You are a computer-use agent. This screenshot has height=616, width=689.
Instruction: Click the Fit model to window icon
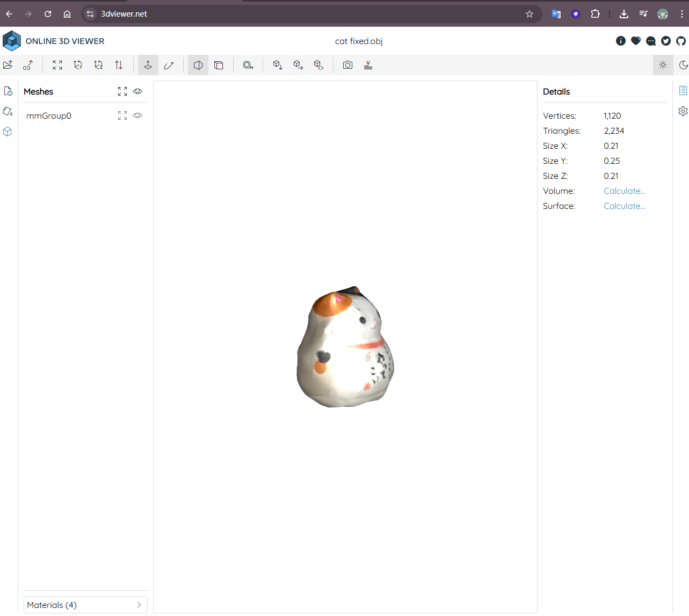coord(57,65)
